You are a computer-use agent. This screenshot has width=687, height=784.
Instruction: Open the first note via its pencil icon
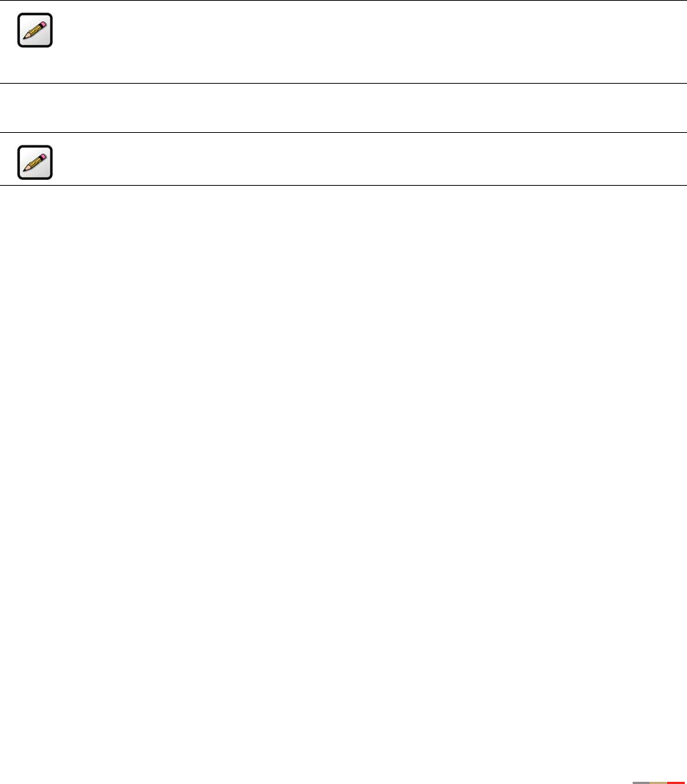[35, 31]
